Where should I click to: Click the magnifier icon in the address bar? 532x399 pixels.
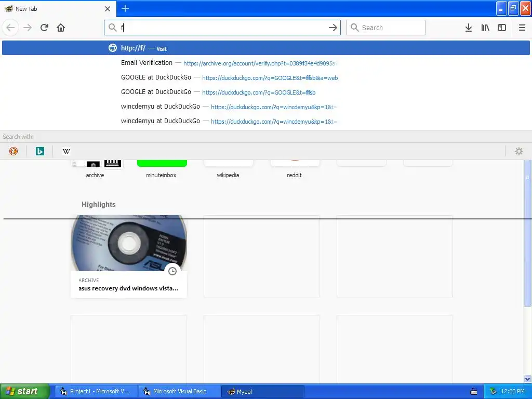point(113,28)
